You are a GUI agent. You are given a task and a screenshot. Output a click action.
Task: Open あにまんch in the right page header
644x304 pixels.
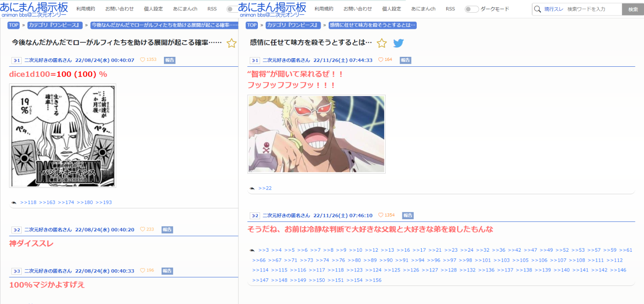point(423,9)
